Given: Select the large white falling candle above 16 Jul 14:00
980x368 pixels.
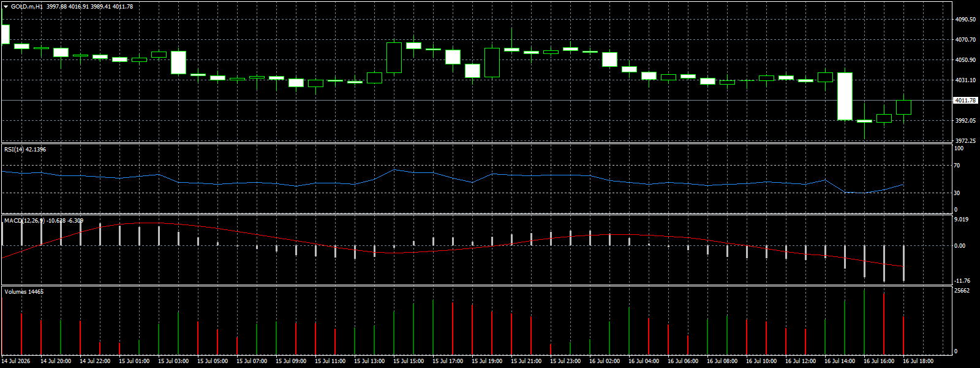Looking at the screenshot, I should coord(845,96).
